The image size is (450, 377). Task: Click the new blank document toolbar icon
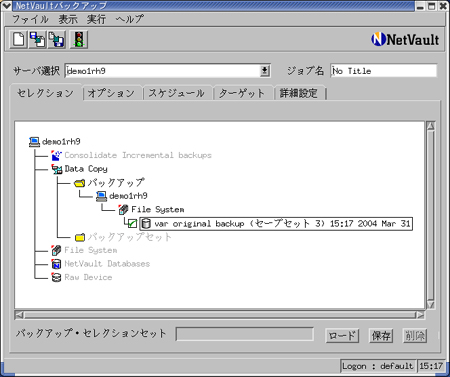[x=18, y=39]
